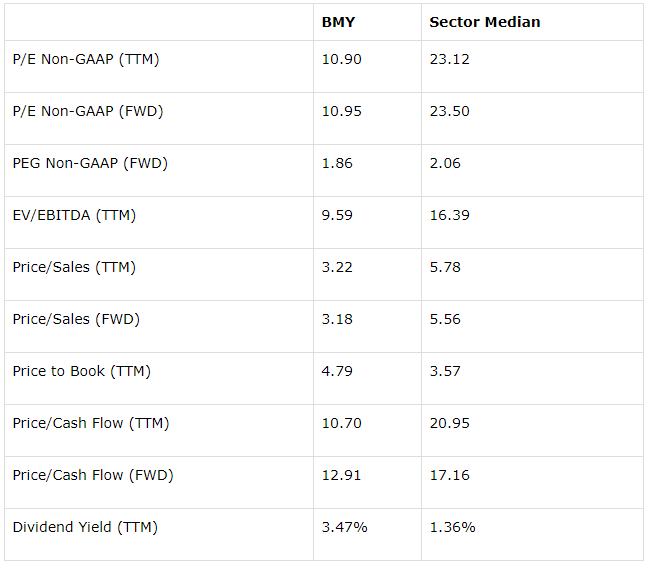Image resolution: width=646 pixels, height=563 pixels.
Task: Click the Price to Book (TTM) label
Action: click(82, 371)
